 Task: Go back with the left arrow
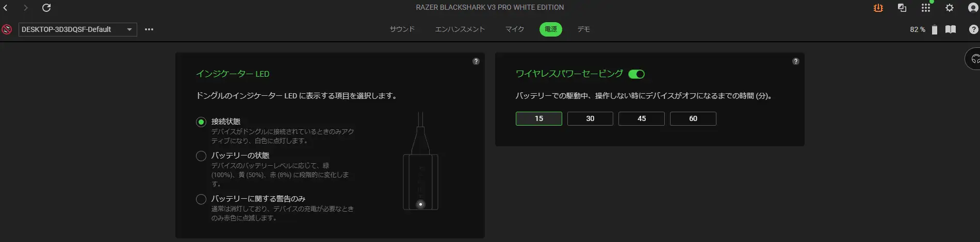[5, 8]
